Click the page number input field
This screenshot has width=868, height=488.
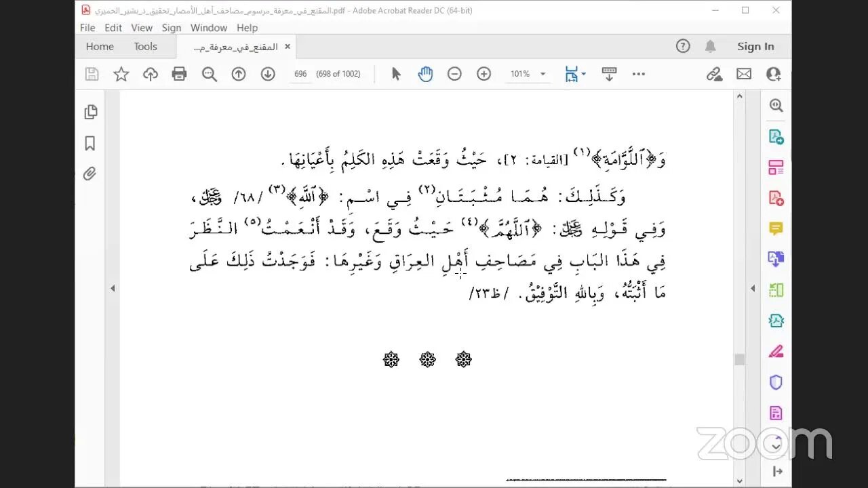point(301,74)
